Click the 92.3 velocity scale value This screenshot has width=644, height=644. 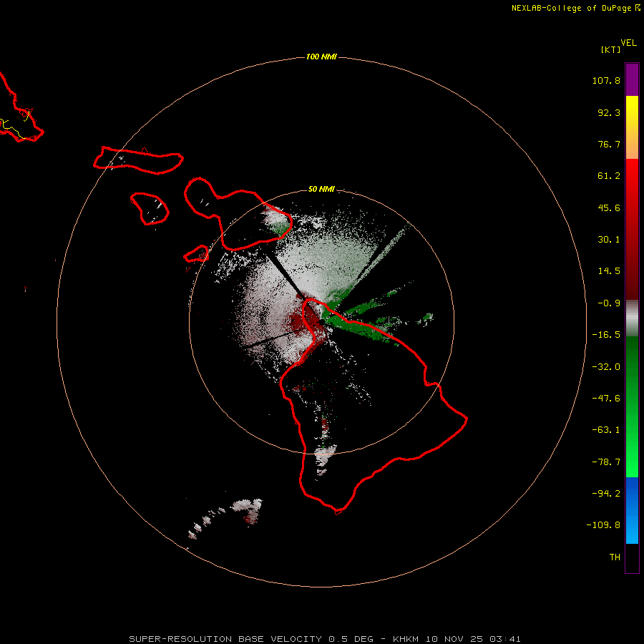coord(609,112)
